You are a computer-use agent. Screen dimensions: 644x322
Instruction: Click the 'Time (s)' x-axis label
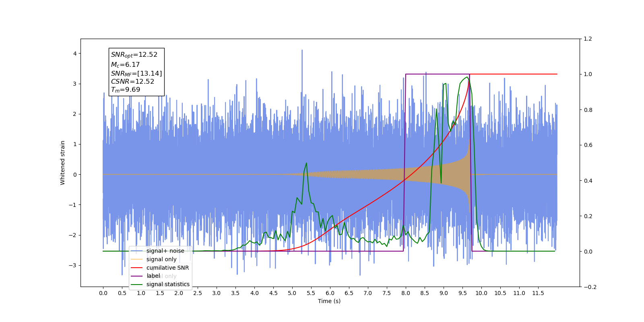(329, 301)
